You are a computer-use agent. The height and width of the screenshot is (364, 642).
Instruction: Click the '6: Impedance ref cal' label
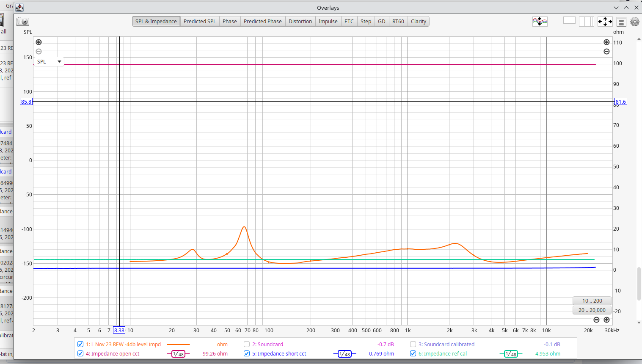coord(443,354)
